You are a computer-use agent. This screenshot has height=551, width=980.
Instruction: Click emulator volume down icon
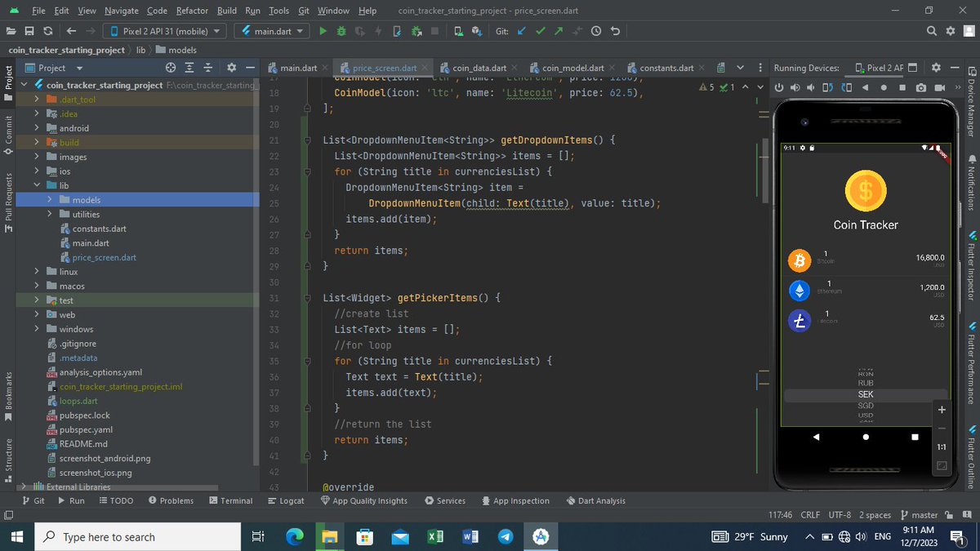click(x=811, y=87)
